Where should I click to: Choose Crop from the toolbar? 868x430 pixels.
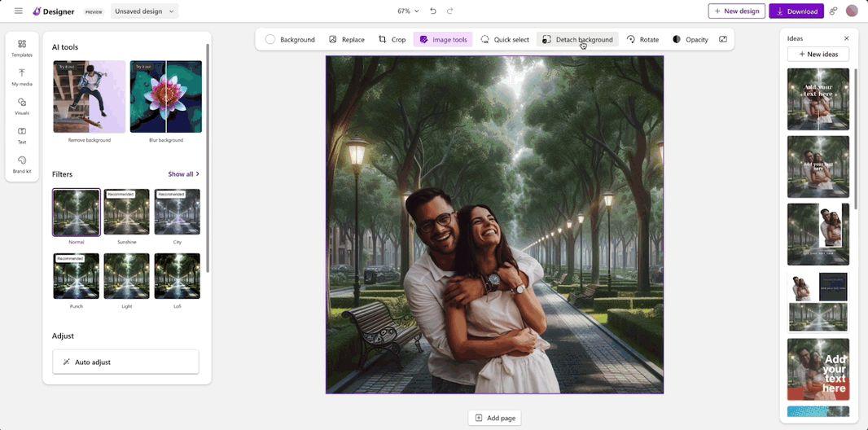pyautogui.click(x=392, y=39)
